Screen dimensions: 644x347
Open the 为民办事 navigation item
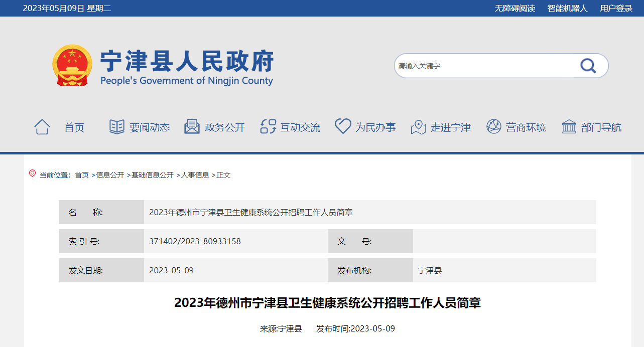(375, 127)
